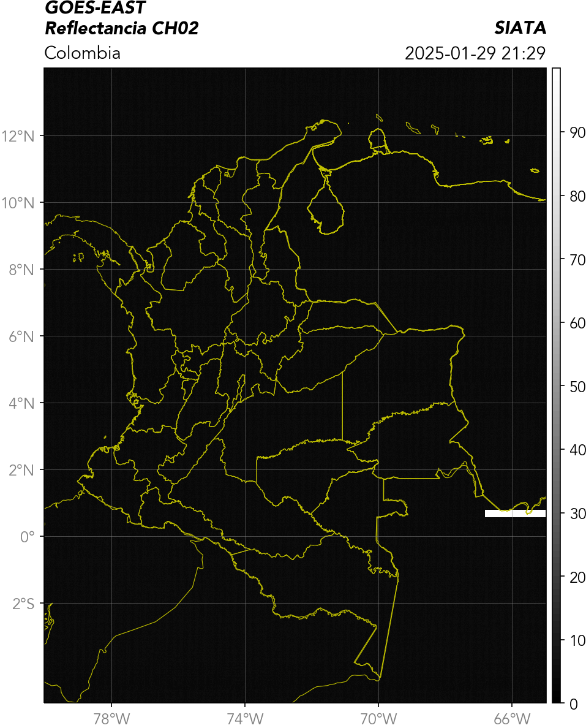Click the colorbar tick value 20

point(577,577)
